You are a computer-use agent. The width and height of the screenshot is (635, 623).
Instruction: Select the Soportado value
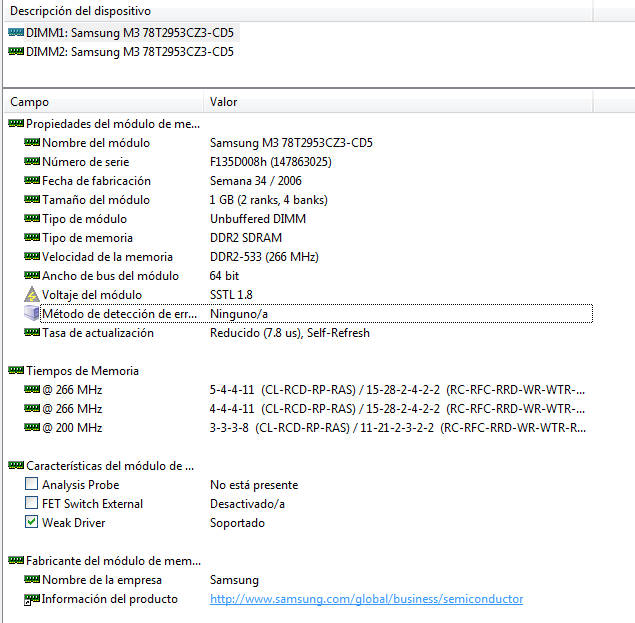click(237, 523)
